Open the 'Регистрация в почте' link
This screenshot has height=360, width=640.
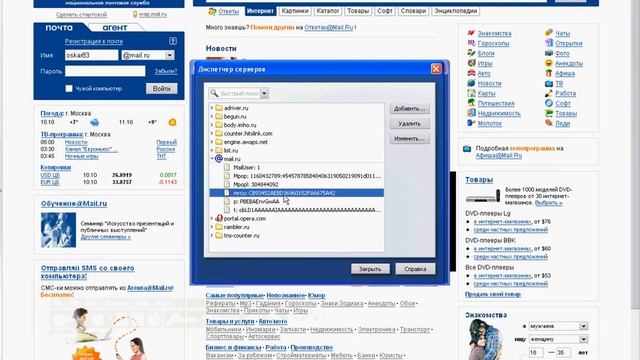93,41
